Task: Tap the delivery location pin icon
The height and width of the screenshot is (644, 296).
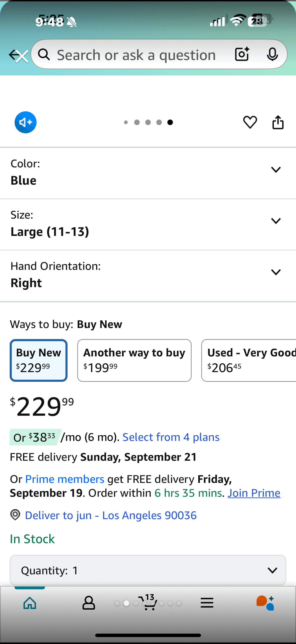Action: pyautogui.click(x=15, y=515)
